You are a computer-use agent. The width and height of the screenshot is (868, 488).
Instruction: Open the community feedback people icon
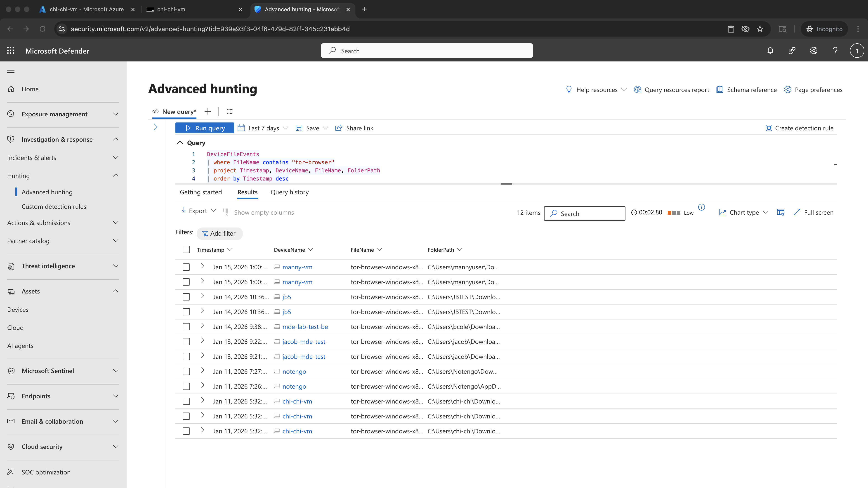pyautogui.click(x=792, y=51)
